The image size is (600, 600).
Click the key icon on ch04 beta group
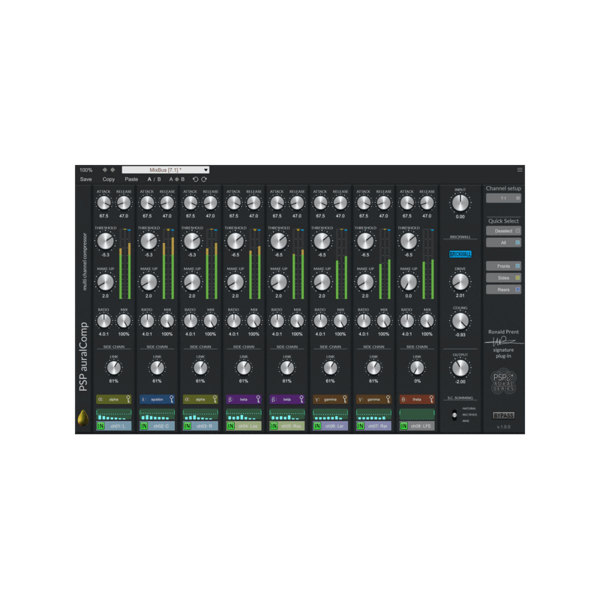click(258, 399)
